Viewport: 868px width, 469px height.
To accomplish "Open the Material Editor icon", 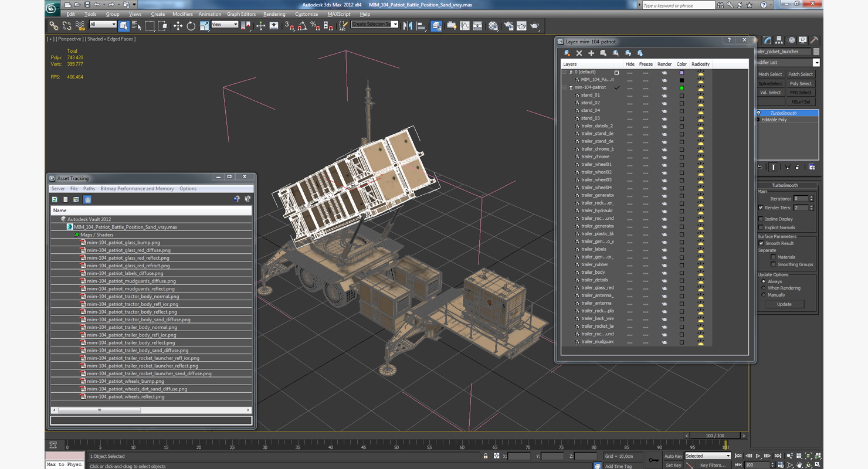I will coord(493,26).
